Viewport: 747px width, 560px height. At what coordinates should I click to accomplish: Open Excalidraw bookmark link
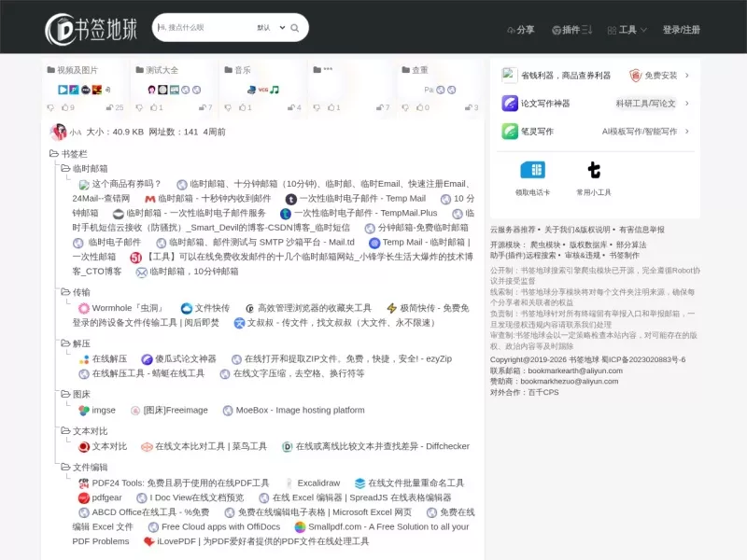click(x=318, y=483)
